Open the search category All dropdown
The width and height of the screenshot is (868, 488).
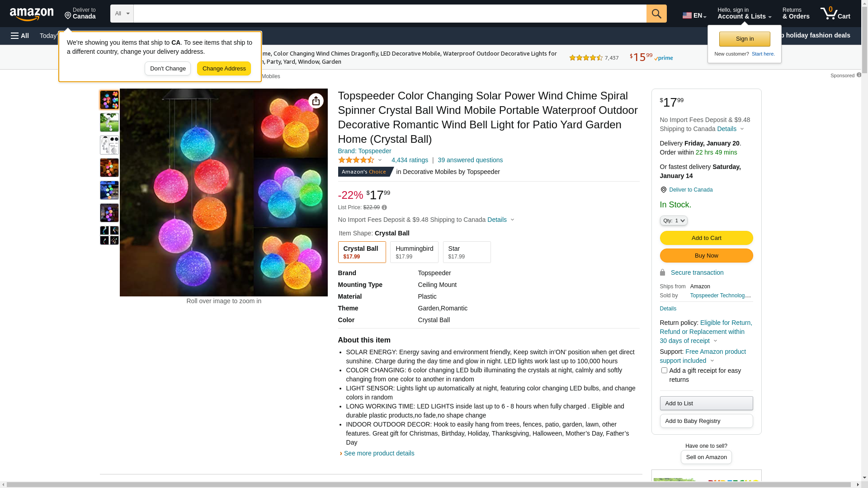point(122,14)
